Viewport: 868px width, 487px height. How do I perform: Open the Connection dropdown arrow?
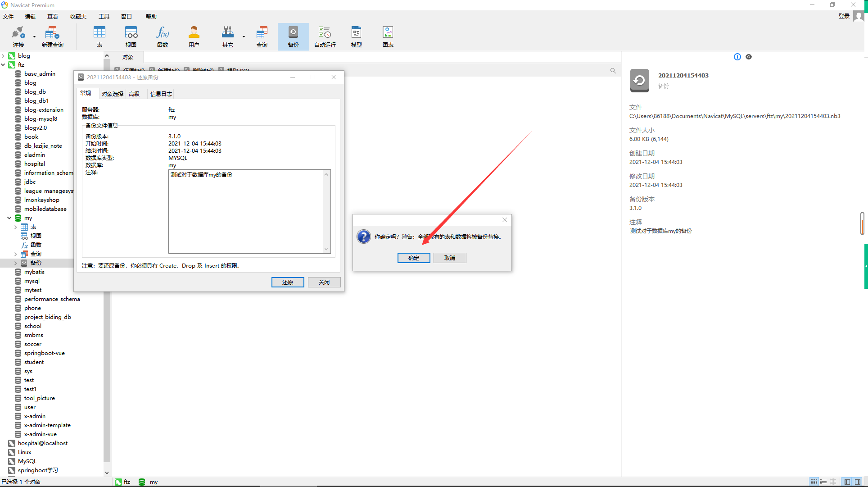click(x=34, y=36)
